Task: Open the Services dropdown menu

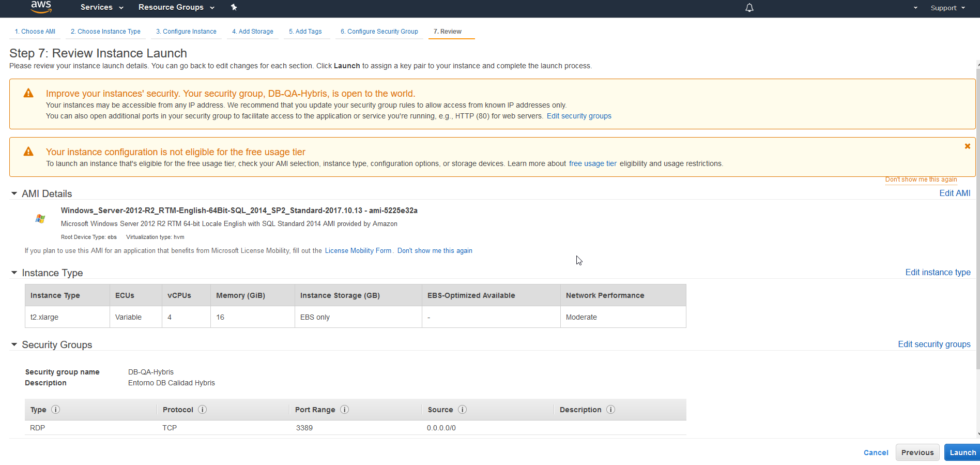Action: click(x=102, y=7)
